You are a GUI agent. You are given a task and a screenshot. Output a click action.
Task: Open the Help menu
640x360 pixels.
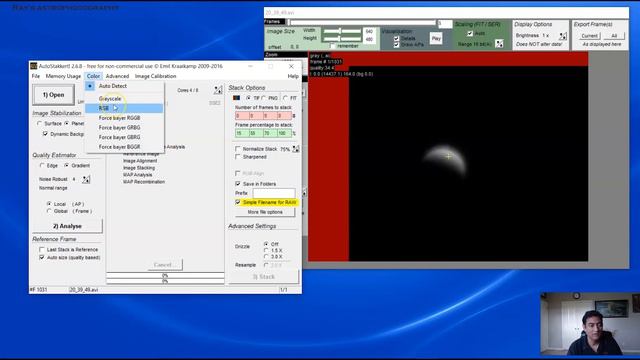tap(293, 76)
